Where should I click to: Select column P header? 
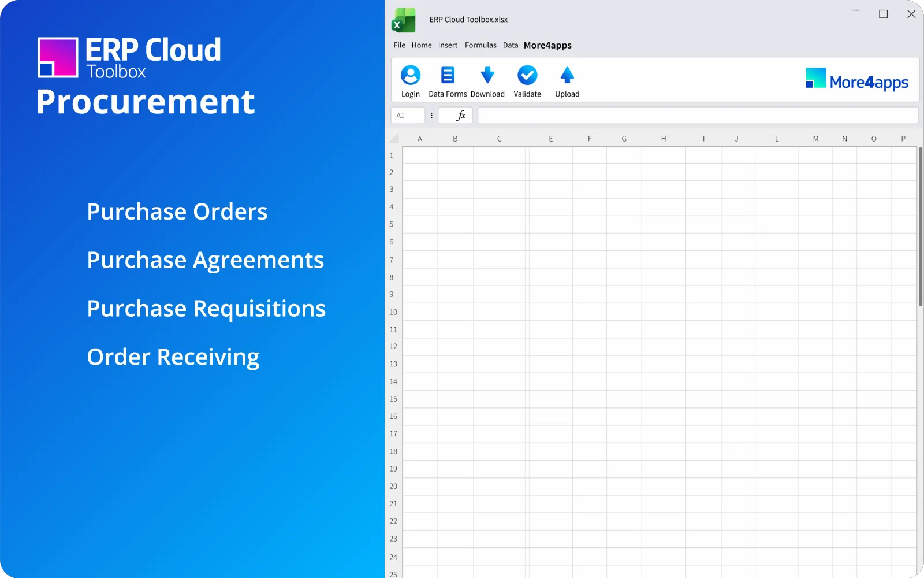(903, 139)
